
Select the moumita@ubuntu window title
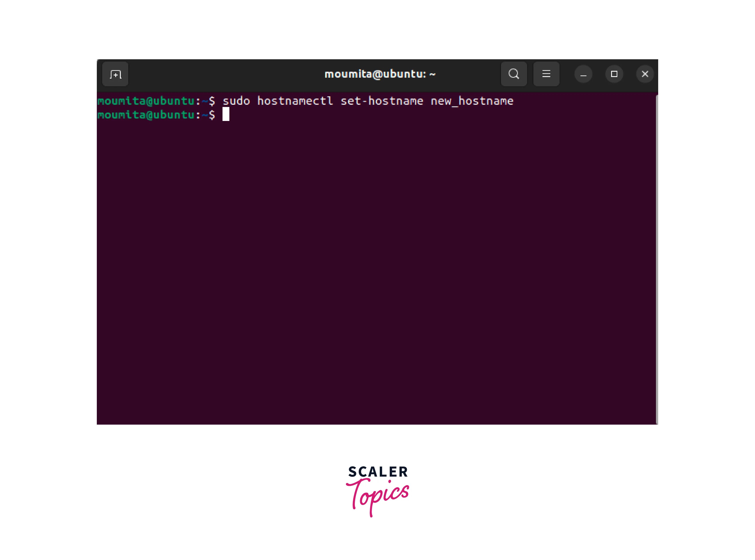click(x=380, y=74)
